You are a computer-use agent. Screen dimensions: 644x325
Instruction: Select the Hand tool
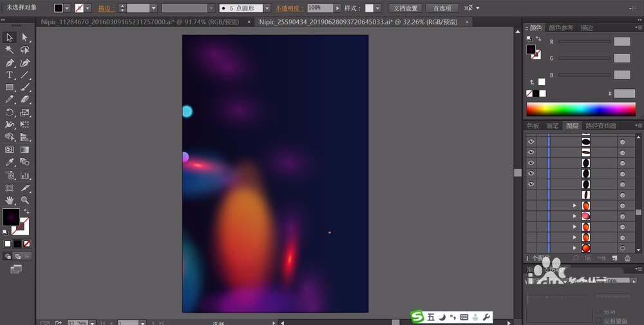(x=10, y=201)
